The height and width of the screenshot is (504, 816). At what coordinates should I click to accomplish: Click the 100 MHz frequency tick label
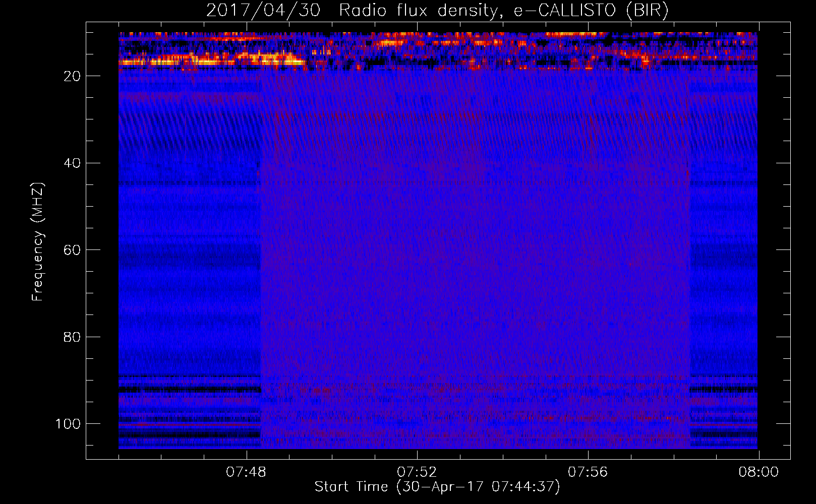(68, 424)
